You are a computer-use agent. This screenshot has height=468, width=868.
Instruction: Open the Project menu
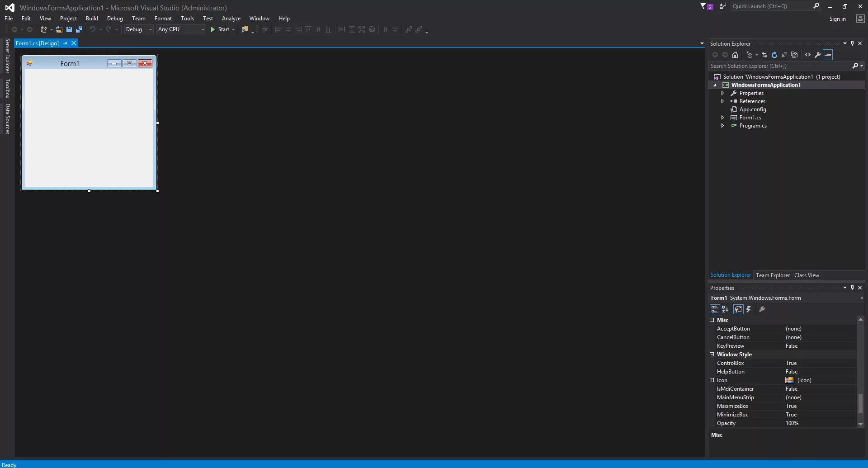(x=68, y=19)
